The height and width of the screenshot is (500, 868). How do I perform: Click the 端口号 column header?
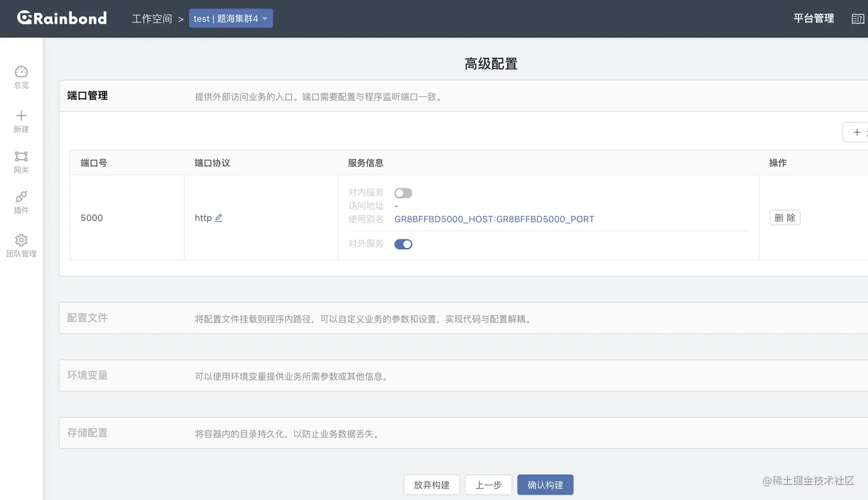click(x=94, y=163)
